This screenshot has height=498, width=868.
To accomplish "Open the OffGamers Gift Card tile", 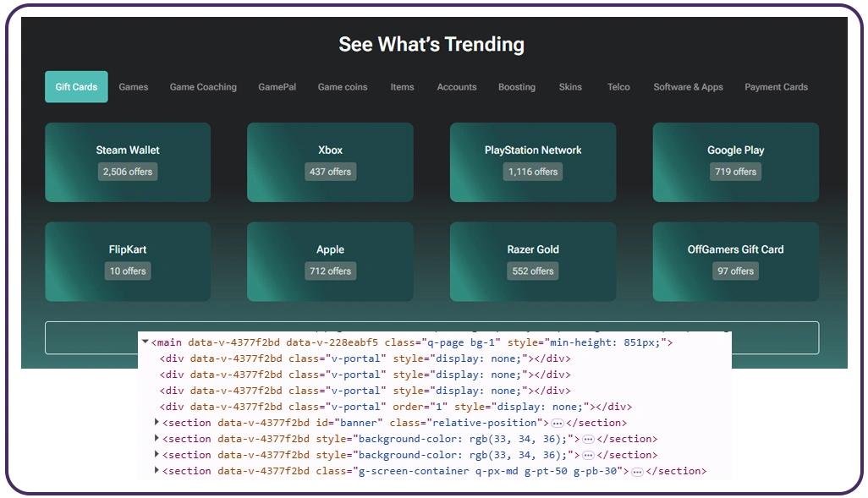I will [735, 261].
